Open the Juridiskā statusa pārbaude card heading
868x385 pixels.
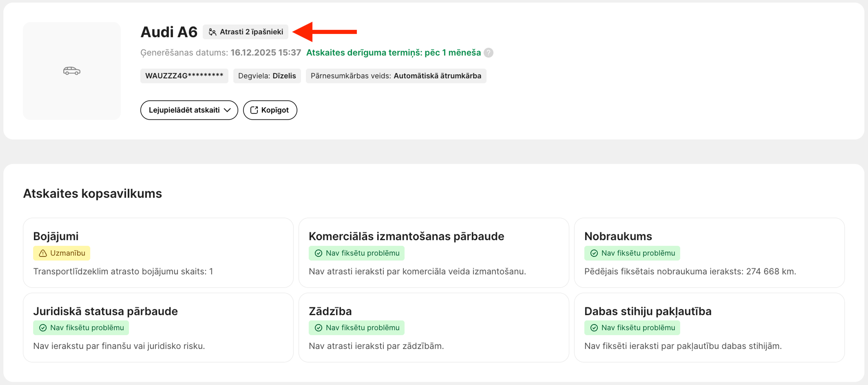(x=105, y=311)
